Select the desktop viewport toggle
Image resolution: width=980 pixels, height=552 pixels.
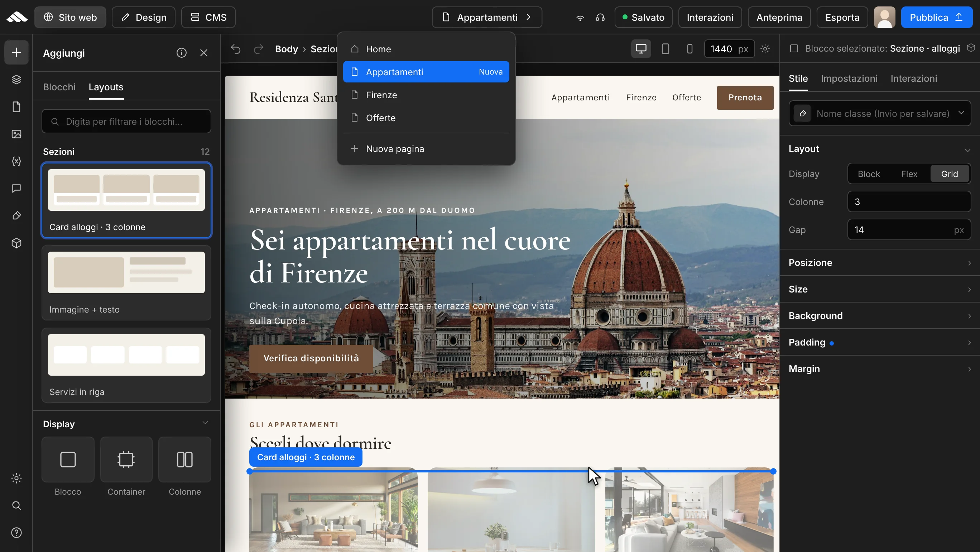(641, 49)
